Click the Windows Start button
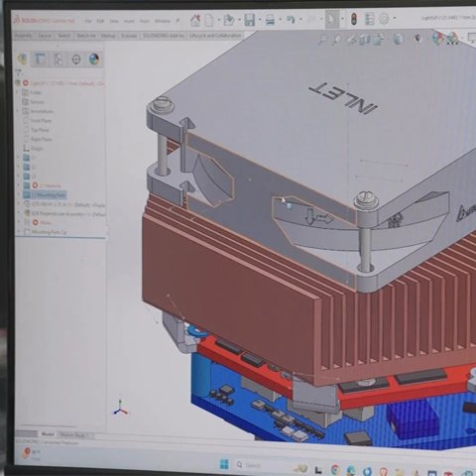 224,464
